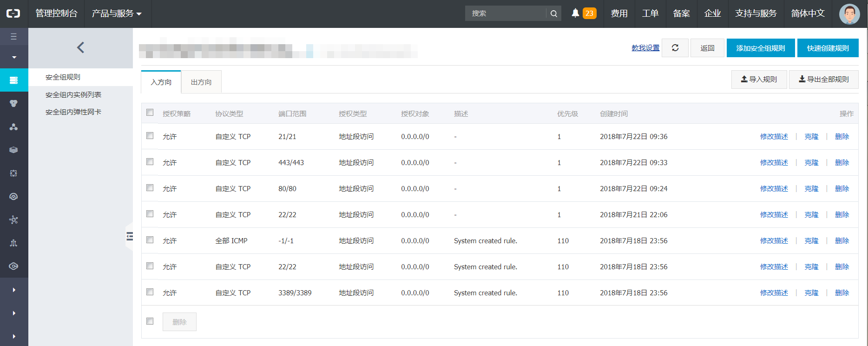Open the three-node cluster sidebar icon
Screen dimensions: 868x346
click(13, 126)
